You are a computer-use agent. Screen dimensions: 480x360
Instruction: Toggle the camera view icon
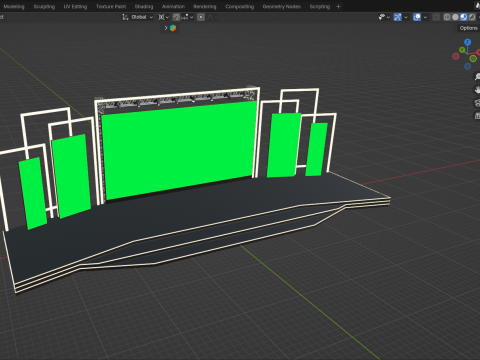click(x=477, y=103)
